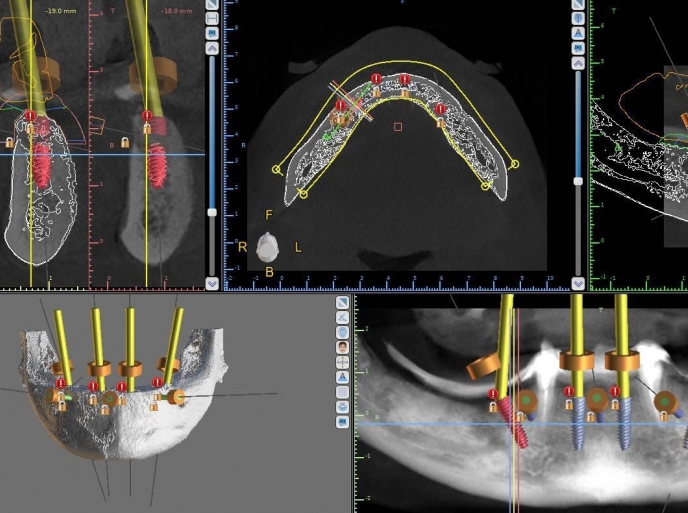Toggle lock on red implant in panoramic view

click(492, 407)
